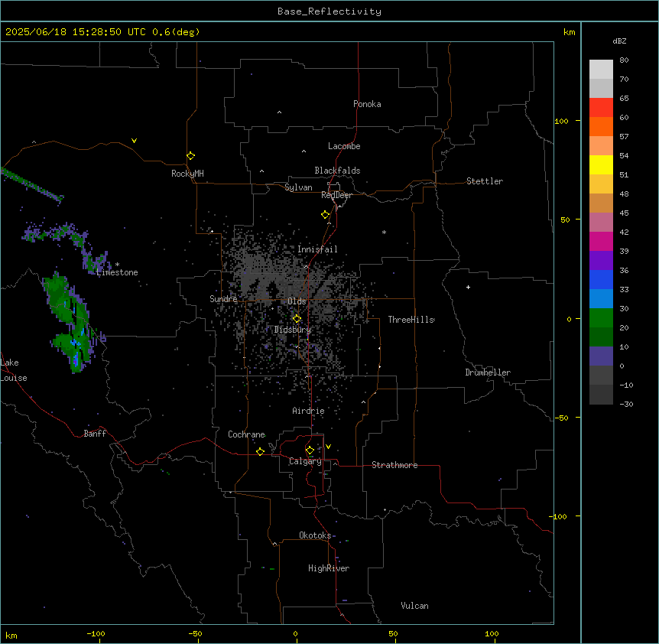Click the 100 tick on the right axis
Image resolution: width=659 pixels, height=644 pixels.
click(561, 121)
